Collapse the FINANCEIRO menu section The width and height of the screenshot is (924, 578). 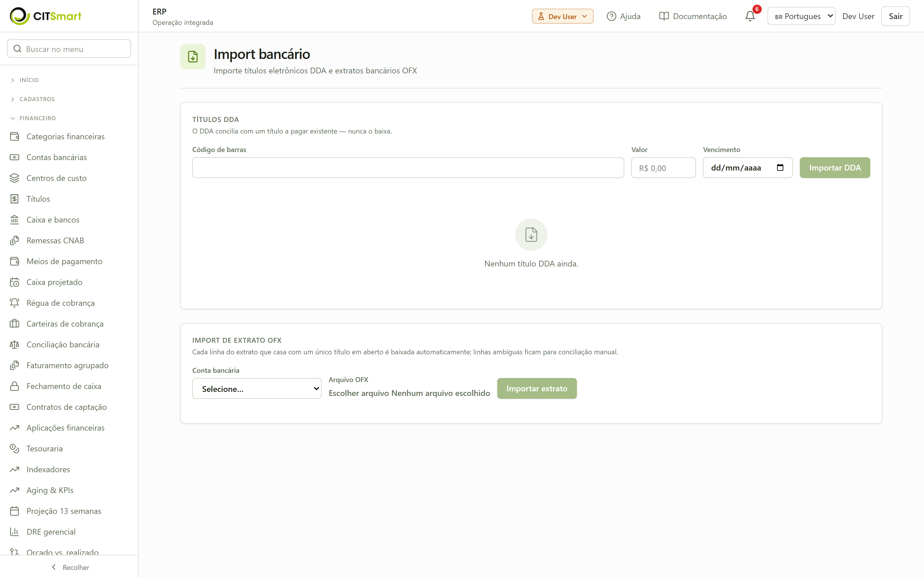(x=33, y=118)
